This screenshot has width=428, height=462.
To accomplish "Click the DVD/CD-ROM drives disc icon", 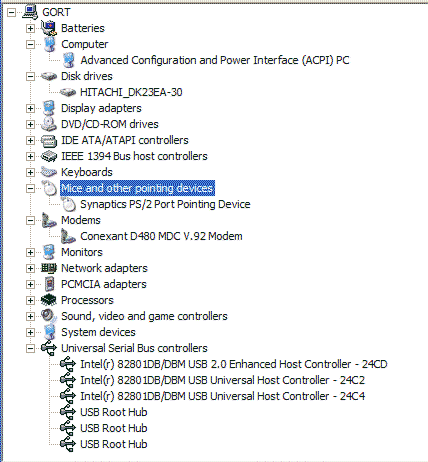I will (49, 124).
